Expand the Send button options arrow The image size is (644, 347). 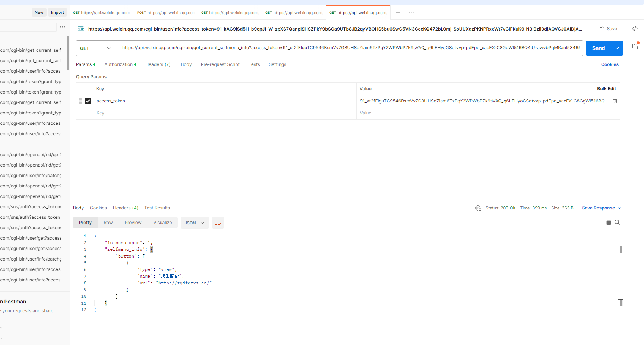(x=618, y=48)
